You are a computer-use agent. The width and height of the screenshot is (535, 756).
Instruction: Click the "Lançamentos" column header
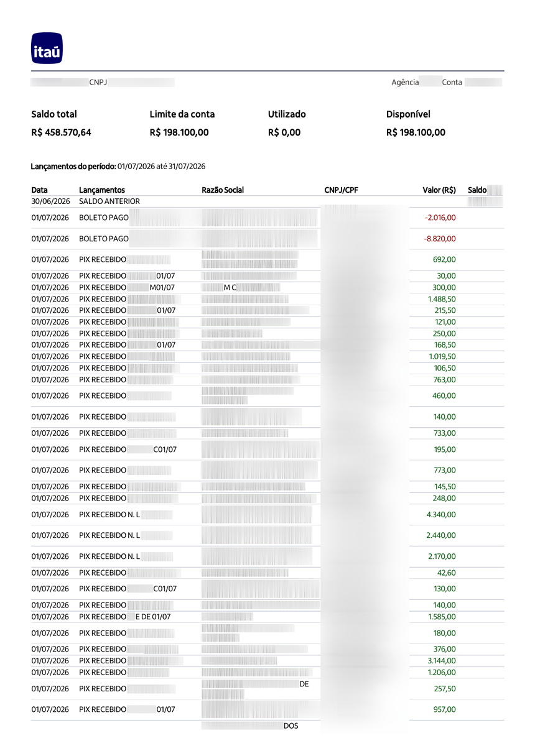102,190
